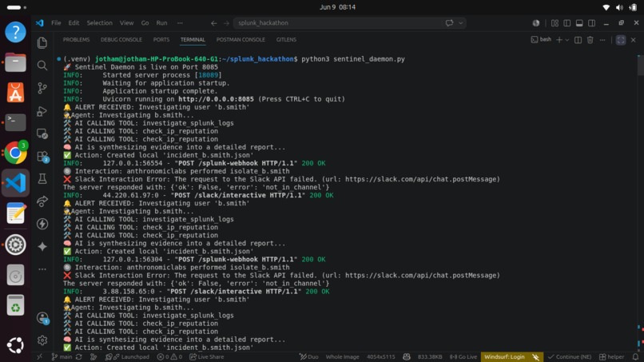Image resolution: width=644 pixels, height=362 pixels.
Task: Start Live Share from status bar
Action: click(207, 356)
